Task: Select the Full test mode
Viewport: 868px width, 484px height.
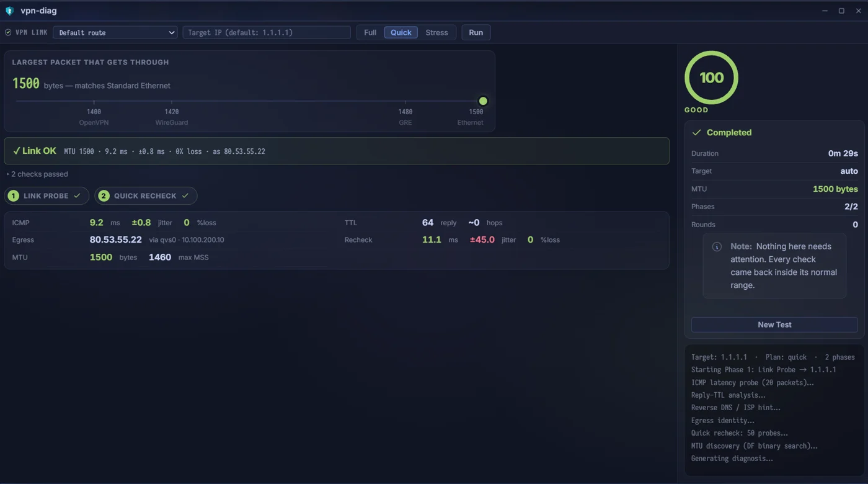Action: [370, 32]
